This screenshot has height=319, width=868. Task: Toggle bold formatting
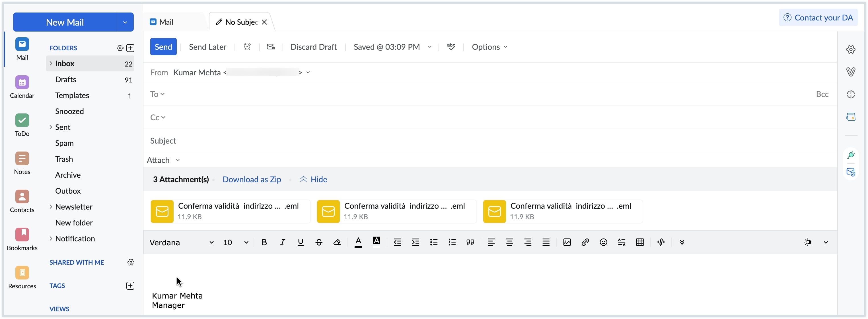coord(264,242)
